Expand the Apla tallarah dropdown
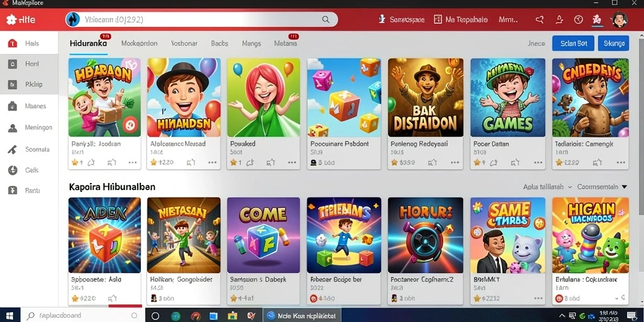This screenshot has height=322, width=644. click(548, 186)
